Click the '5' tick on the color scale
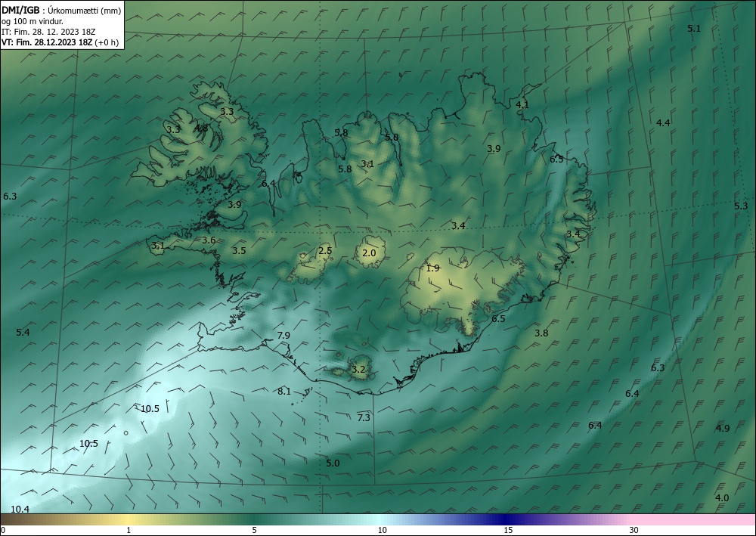Viewport: 756px width, 536px height. (x=254, y=531)
